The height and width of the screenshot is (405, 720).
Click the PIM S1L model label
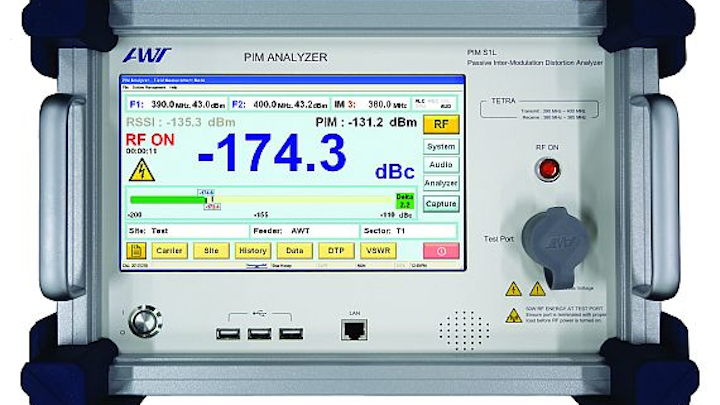click(x=481, y=53)
